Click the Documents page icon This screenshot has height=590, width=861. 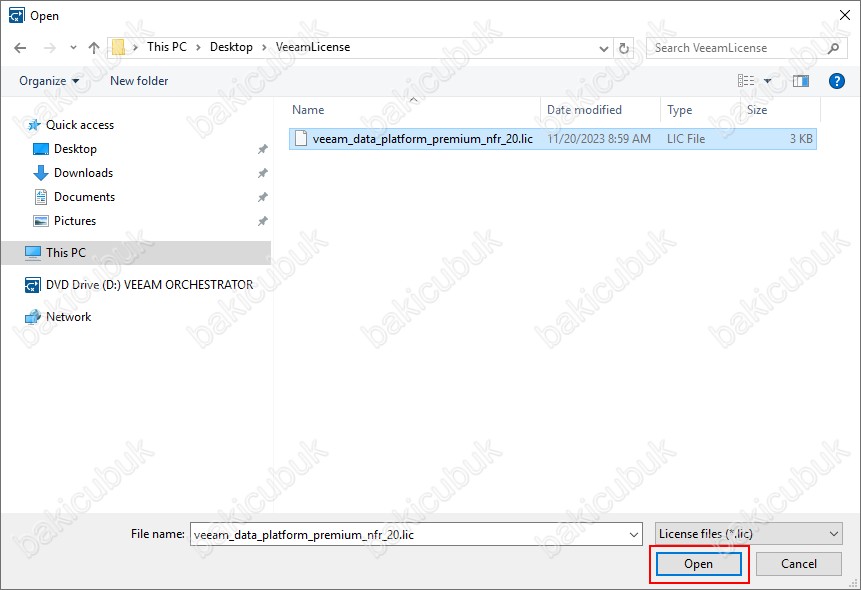41,197
